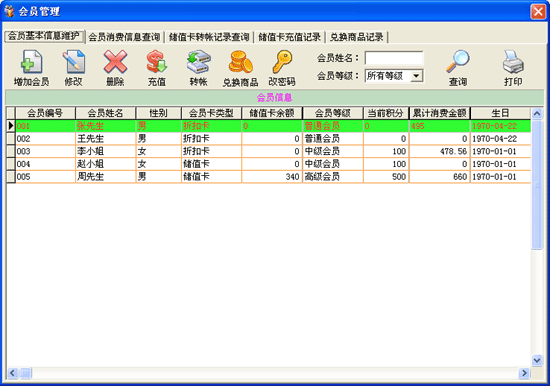The height and width of the screenshot is (386, 550).
Task: Click the 兑换商品 coins icon
Action: [x=241, y=62]
